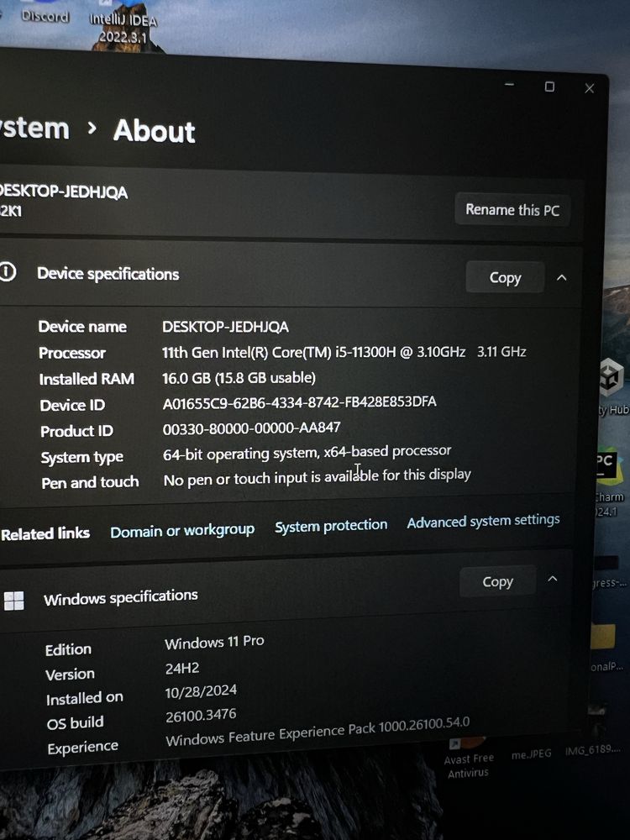Click the Windows logo icon beside Windows specifications
The image size is (630, 840).
pos(13,601)
